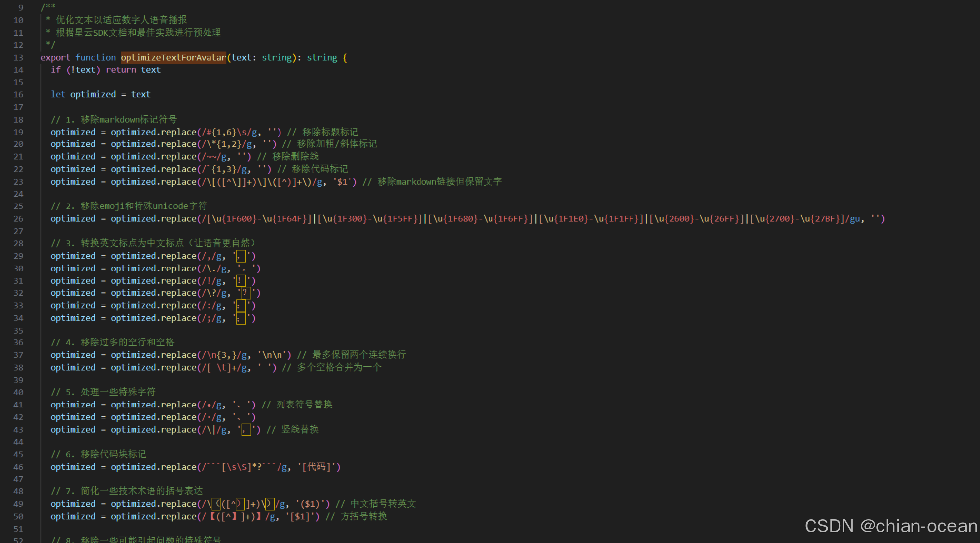The width and height of the screenshot is (980, 543).
Task: Click the comment '// 方括号转换'
Action: pyautogui.click(x=356, y=516)
